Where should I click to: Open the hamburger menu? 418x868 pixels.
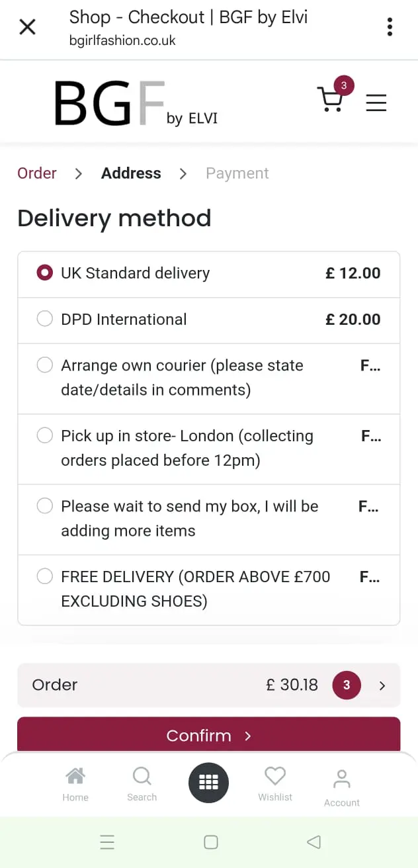tap(376, 103)
